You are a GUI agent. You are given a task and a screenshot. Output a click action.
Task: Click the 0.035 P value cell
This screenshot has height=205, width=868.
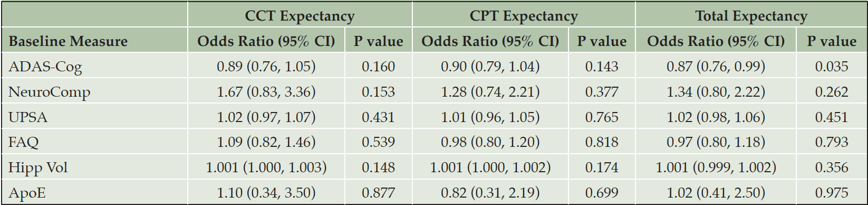coord(832,67)
